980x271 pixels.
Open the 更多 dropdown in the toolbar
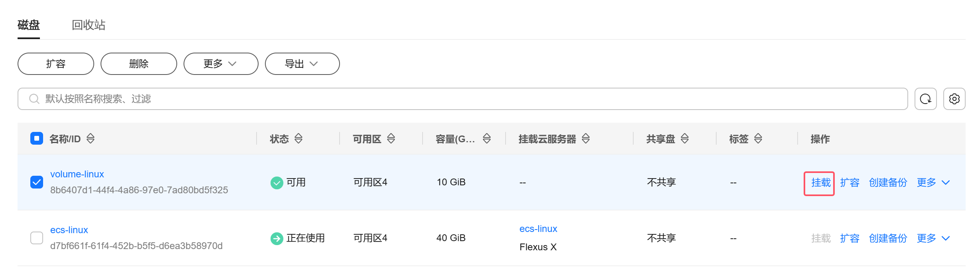[221, 64]
